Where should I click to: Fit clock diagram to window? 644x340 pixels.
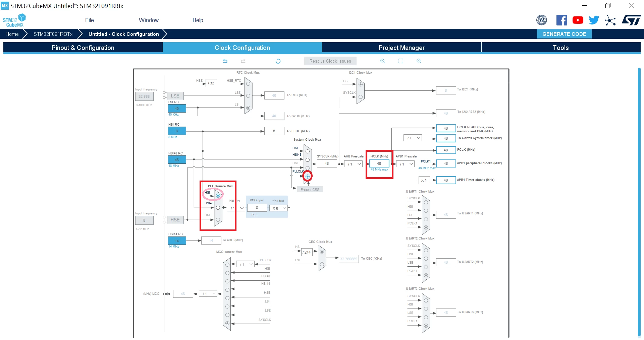[x=401, y=61]
